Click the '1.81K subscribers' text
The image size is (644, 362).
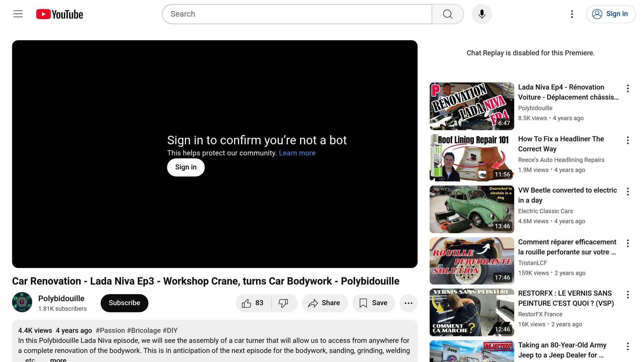[62, 309]
